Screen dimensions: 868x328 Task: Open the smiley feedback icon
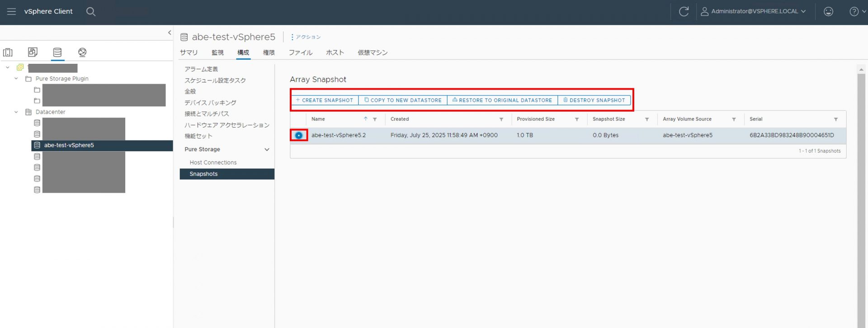(x=828, y=11)
